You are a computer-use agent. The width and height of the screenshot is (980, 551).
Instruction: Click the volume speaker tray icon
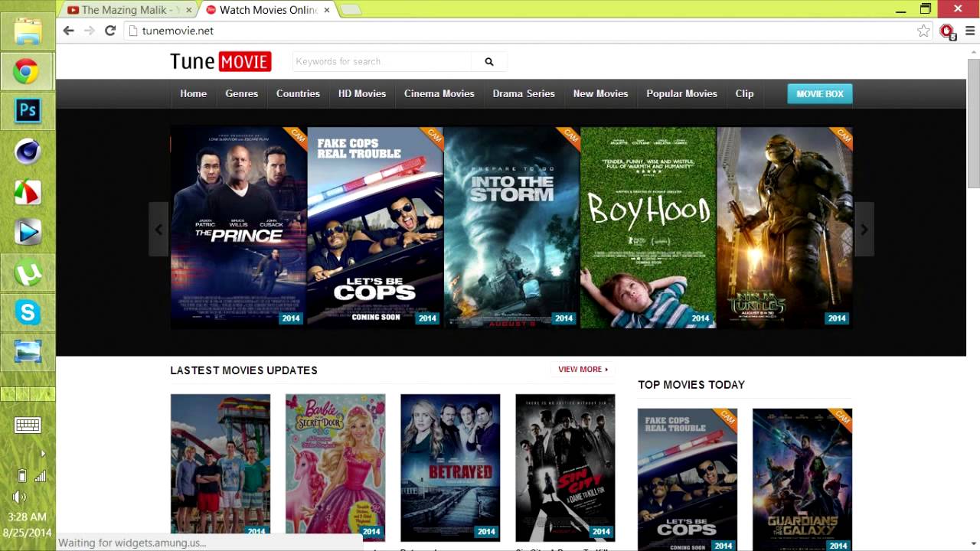(x=19, y=497)
